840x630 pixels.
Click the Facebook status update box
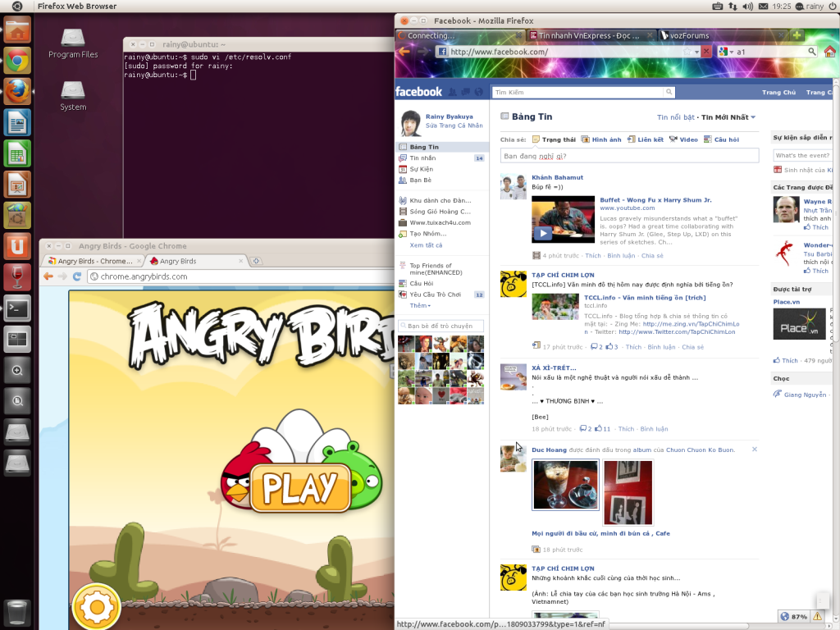(629, 156)
